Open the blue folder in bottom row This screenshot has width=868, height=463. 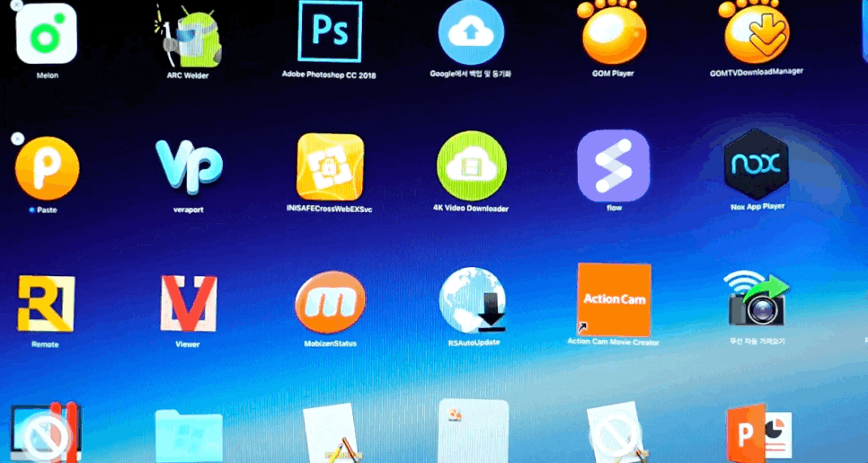(189, 436)
